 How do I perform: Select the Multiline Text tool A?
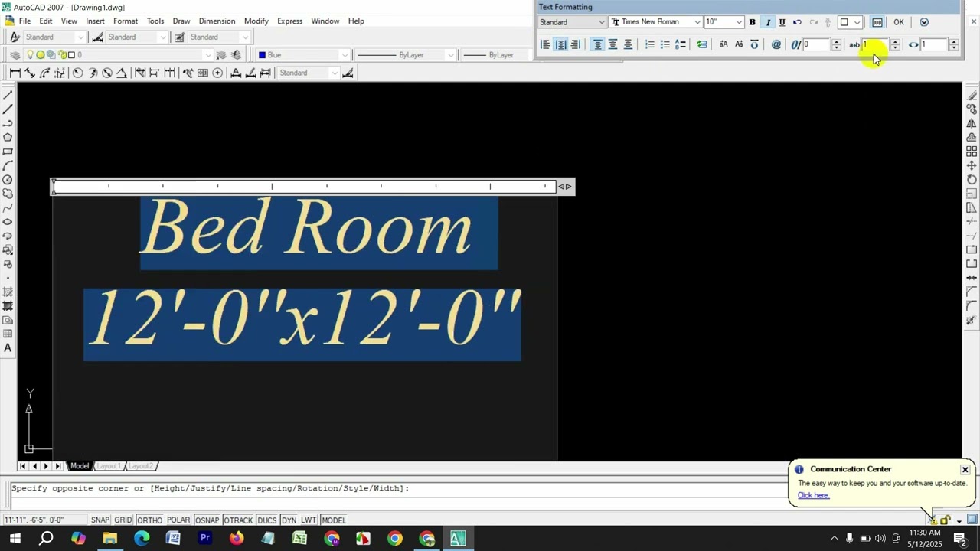click(x=8, y=348)
